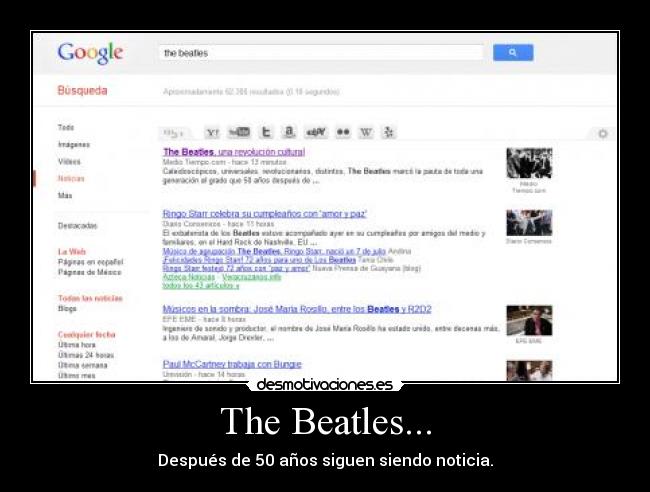Viewport: 650px width, 492px height.
Task: Filter results to Última semana
Action: tap(82, 365)
